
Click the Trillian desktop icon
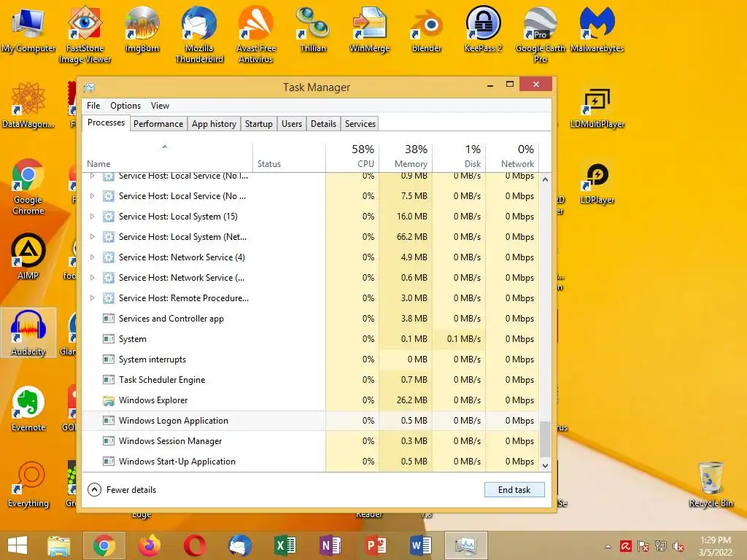(x=312, y=30)
